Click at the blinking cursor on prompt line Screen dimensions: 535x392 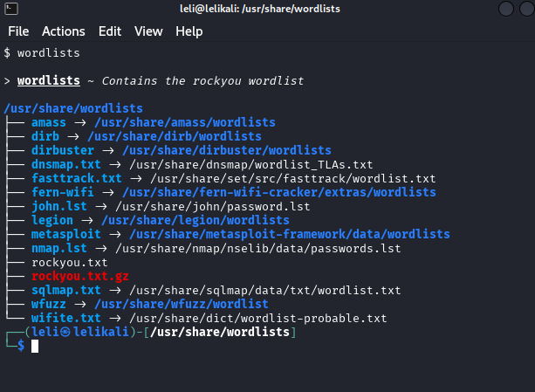tap(35, 347)
